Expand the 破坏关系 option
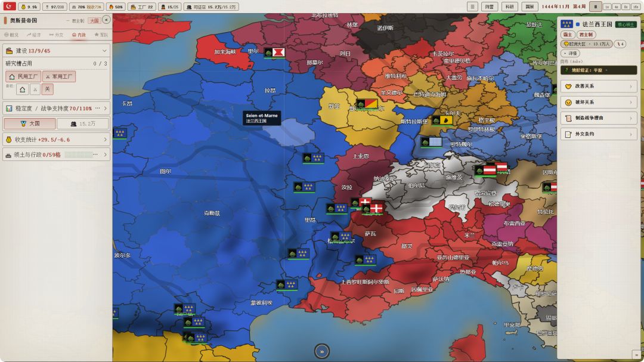This screenshot has height=362, width=644. coord(599,103)
